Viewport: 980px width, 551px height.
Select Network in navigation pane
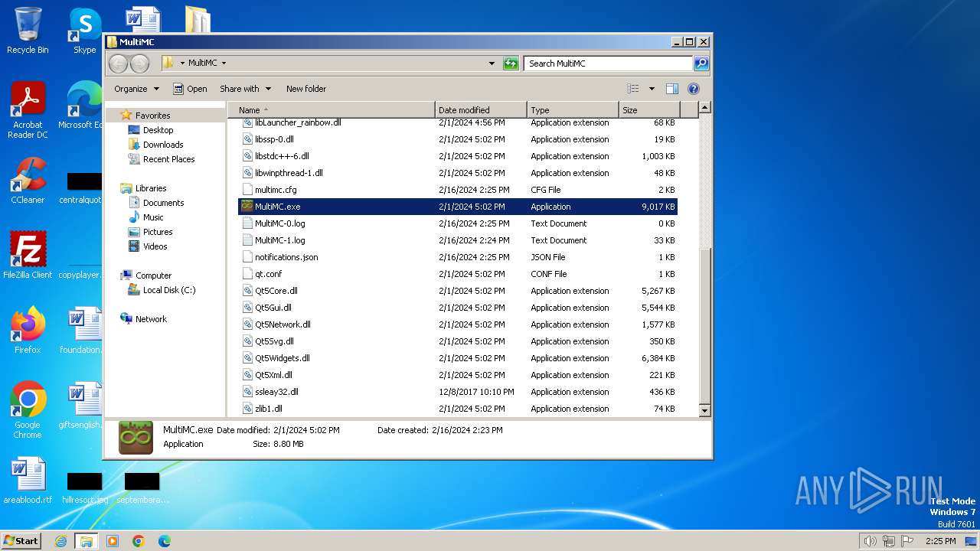coord(151,319)
